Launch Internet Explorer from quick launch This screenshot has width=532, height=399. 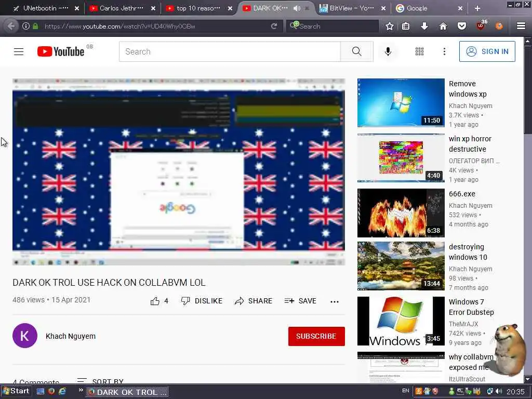[x=62, y=391]
